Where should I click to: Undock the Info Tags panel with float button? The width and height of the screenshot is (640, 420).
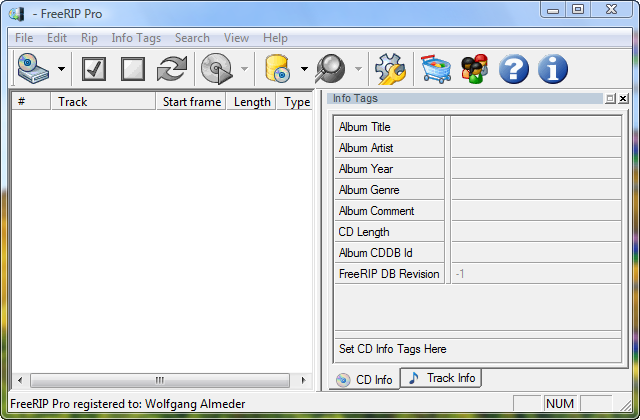(610, 98)
